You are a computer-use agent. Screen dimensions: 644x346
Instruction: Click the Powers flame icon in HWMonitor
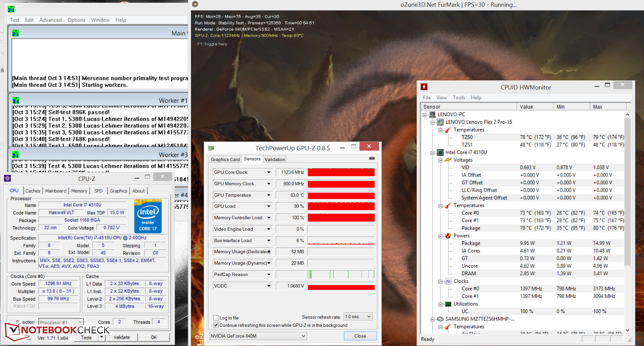click(448, 236)
